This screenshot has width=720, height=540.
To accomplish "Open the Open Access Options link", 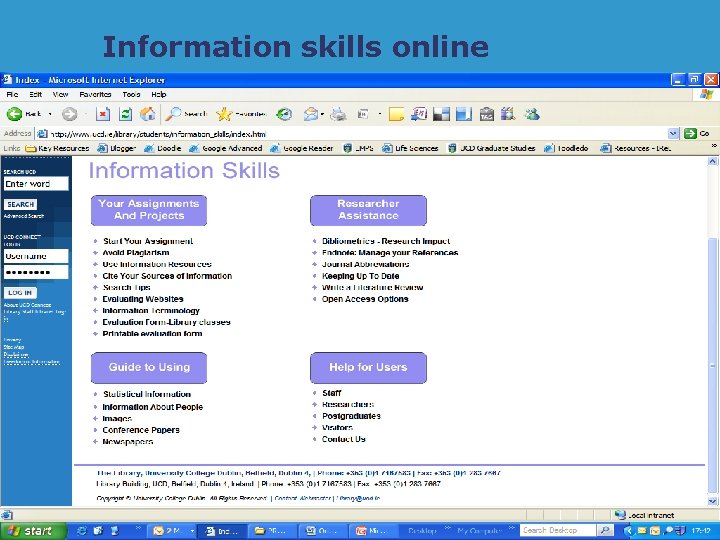I will coord(365,299).
